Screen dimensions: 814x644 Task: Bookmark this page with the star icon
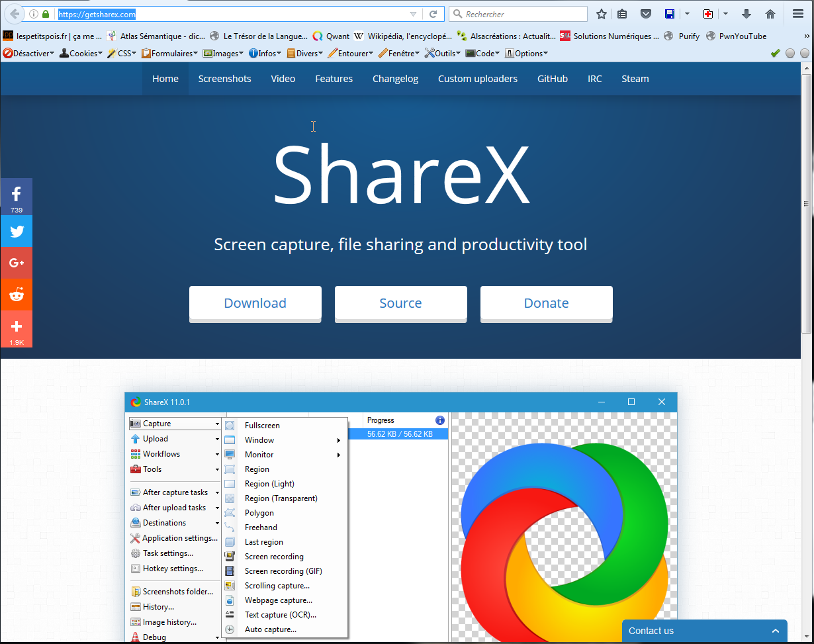[601, 14]
